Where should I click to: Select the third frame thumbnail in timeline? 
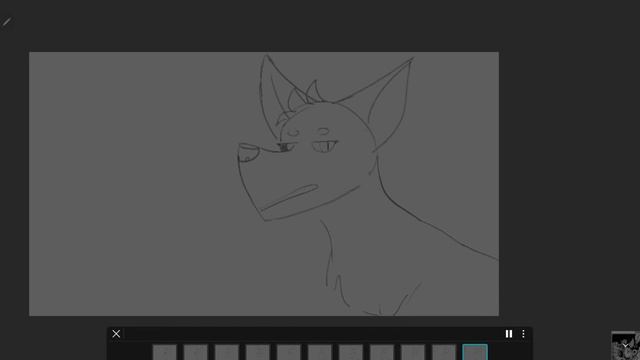(x=227, y=352)
